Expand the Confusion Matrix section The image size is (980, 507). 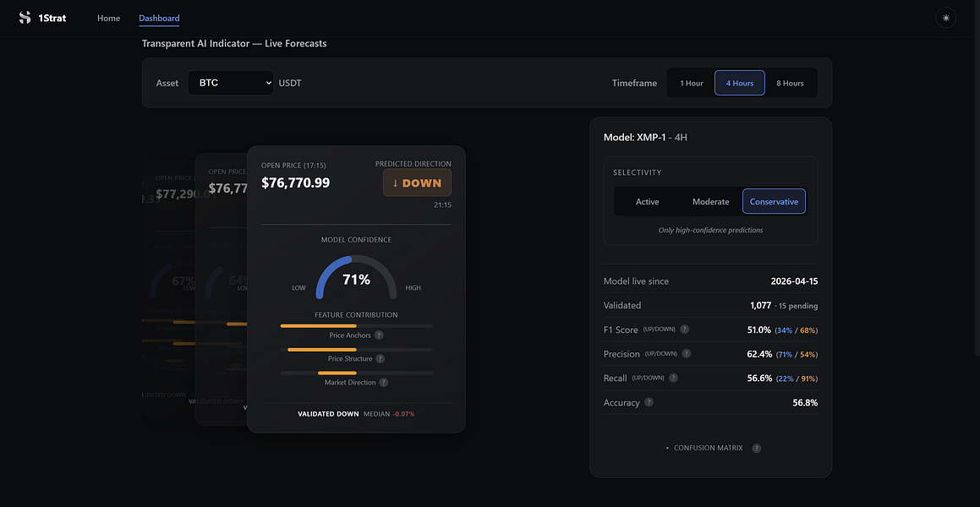704,449
